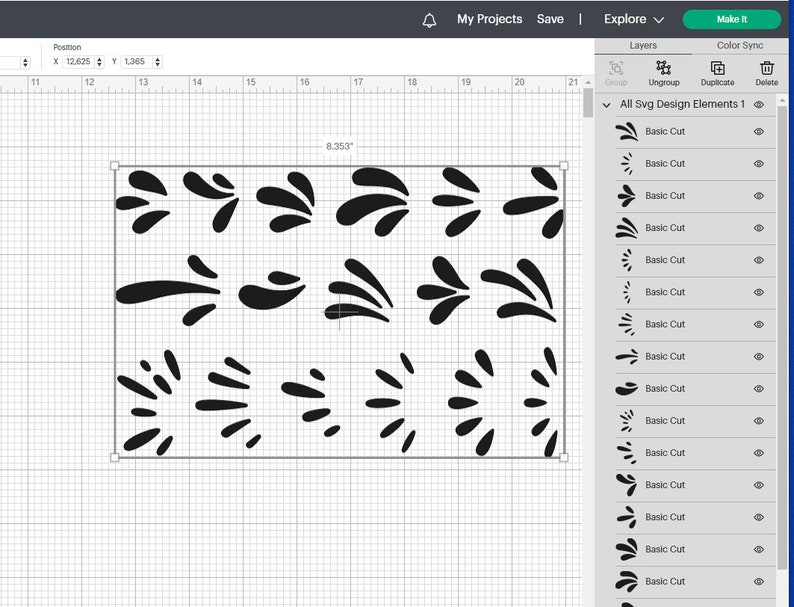
Task: Click the disabled Group icon
Action: tap(616, 68)
